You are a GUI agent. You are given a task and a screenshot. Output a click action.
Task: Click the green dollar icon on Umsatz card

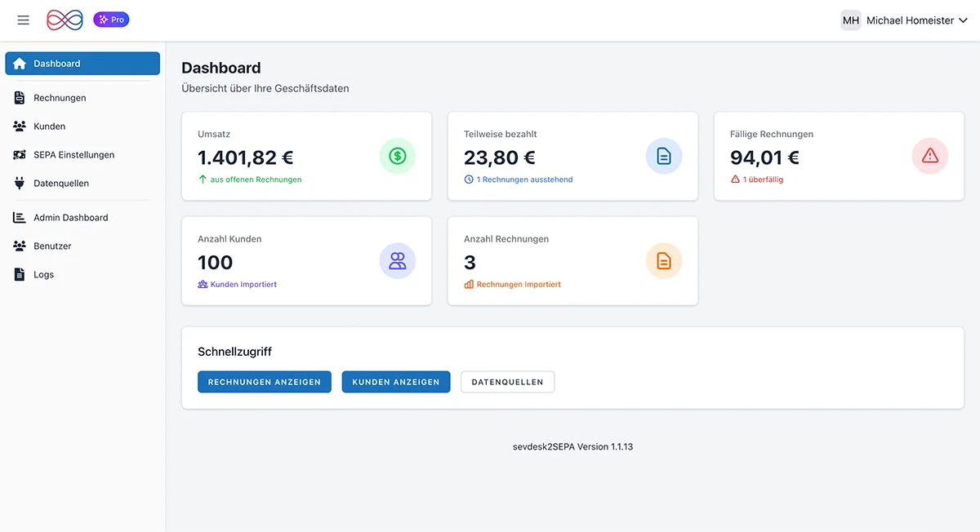point(398,156)
